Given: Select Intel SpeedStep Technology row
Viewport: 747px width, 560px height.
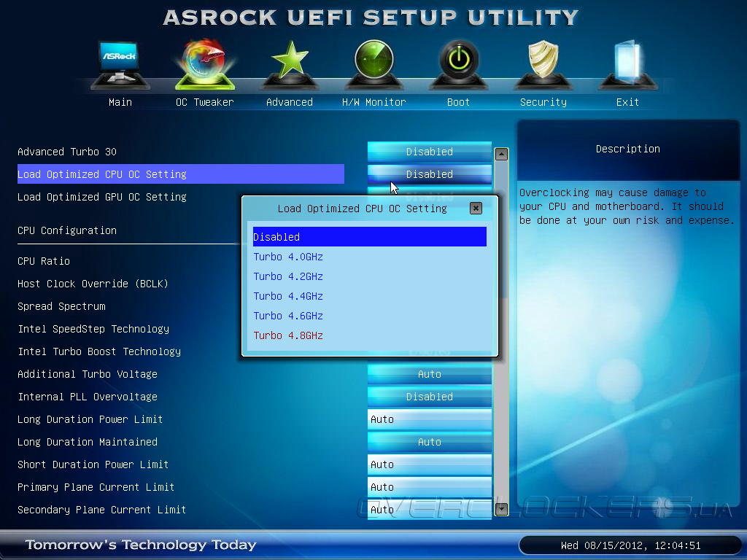Looking at the screenshot, I should (93, 329).
